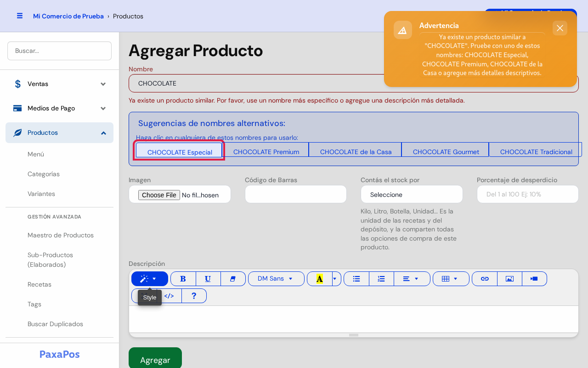Click the insert video icon
The image size is (588, 368).
[x=534, y=279]
